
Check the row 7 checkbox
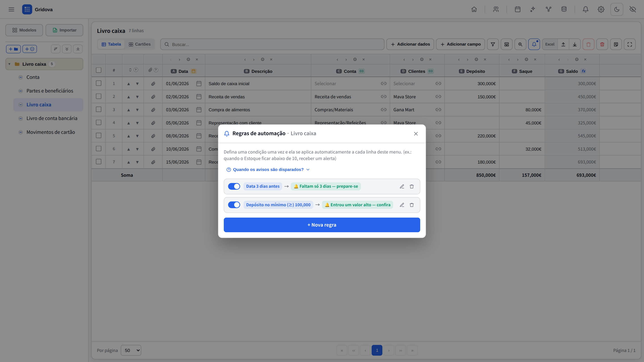(98, 162)
